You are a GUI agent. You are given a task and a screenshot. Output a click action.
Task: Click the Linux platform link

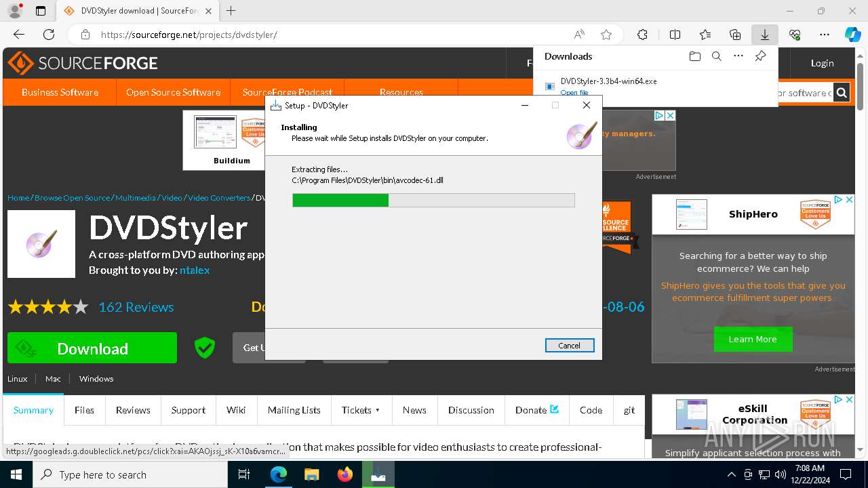click(18, 379)
